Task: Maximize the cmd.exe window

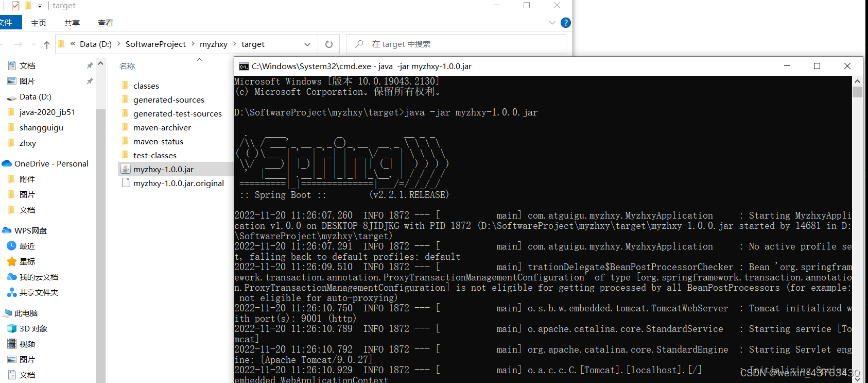Action: [x=817, y=66]
